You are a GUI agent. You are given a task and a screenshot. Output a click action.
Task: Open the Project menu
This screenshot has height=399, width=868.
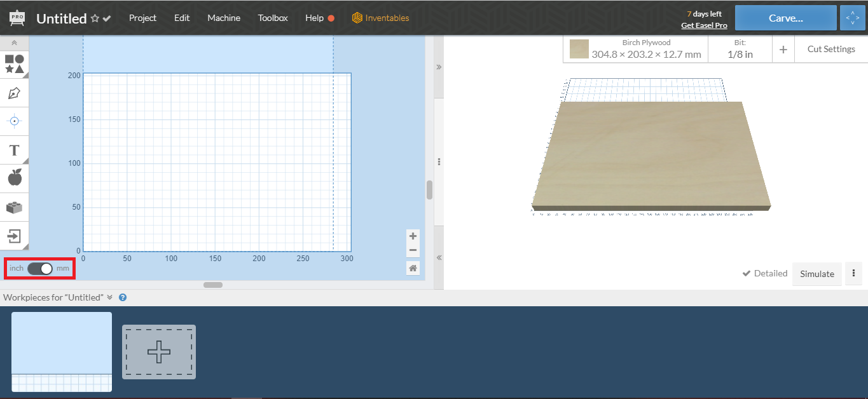point(142,18)
